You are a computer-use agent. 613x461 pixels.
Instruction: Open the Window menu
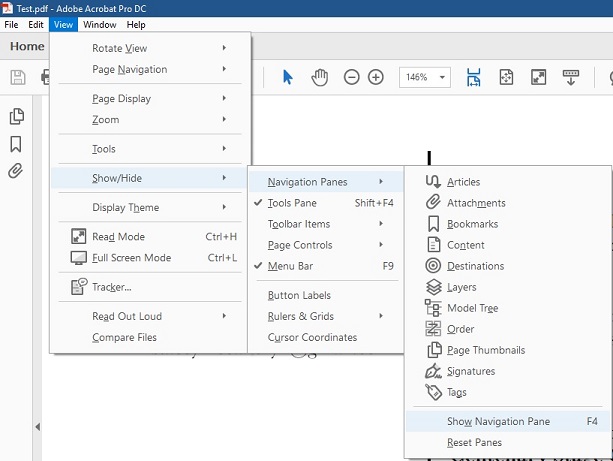tap(100, 25)
